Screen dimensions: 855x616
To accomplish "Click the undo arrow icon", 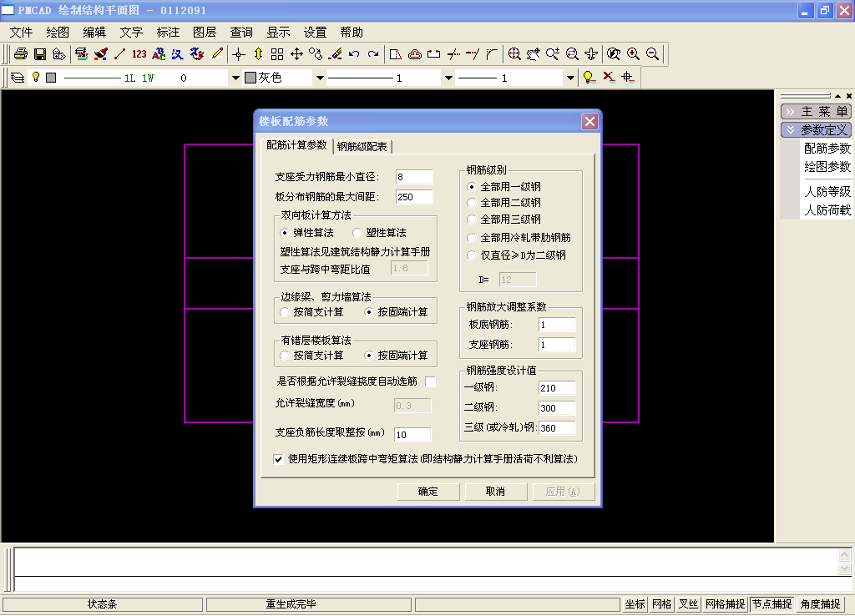I will (354, 54).
